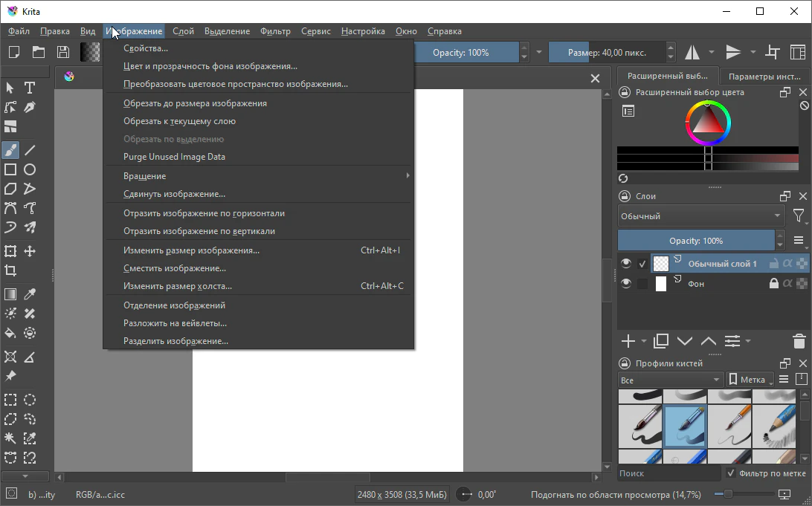
Task: Select the Text tool in toolbox
Action: click(30, 88)
